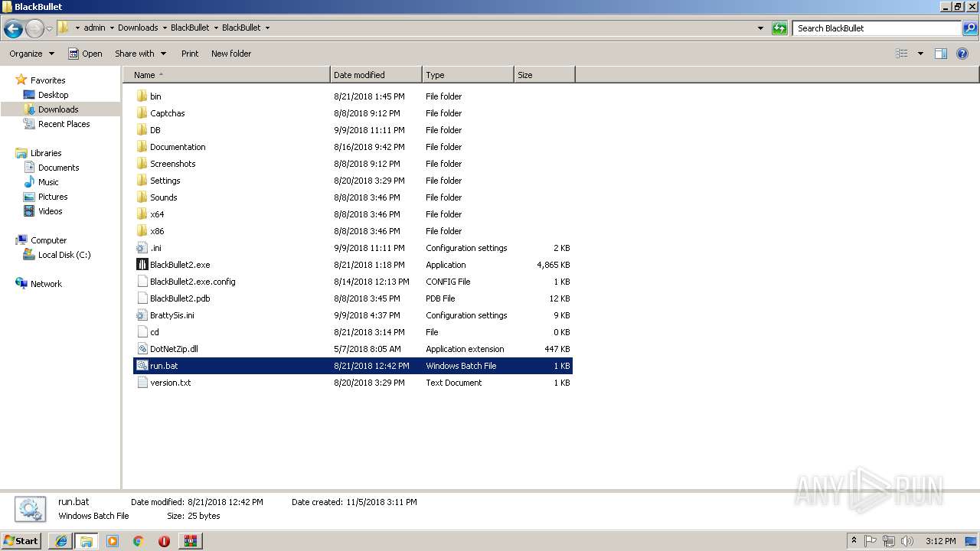The width and height of the screenshot is (980, 551).
Task: Open Network in the navigation pane
Action: 46,284
